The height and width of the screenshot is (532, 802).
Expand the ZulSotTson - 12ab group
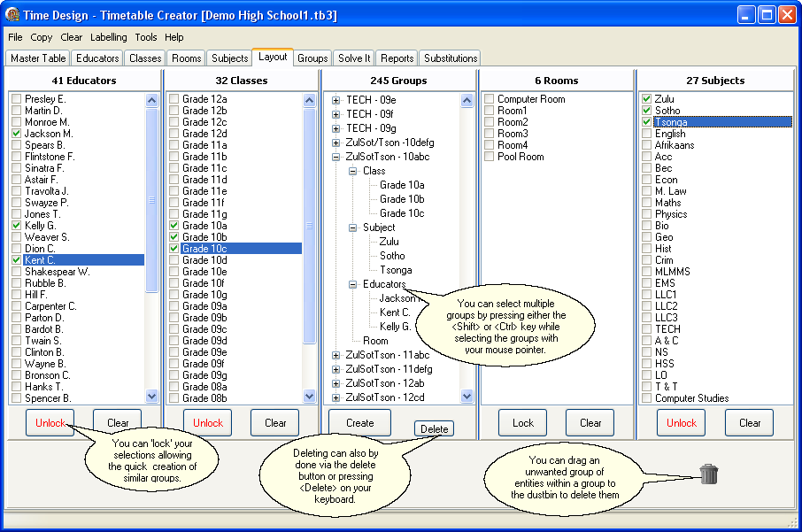(335, 383)
